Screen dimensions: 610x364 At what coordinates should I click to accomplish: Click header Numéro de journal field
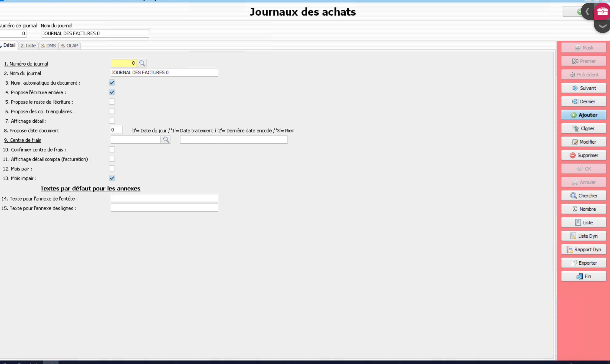[x=13, y=34]
